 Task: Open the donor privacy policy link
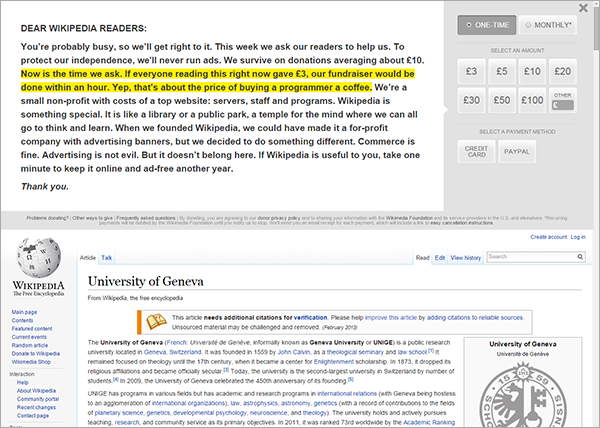279,218
